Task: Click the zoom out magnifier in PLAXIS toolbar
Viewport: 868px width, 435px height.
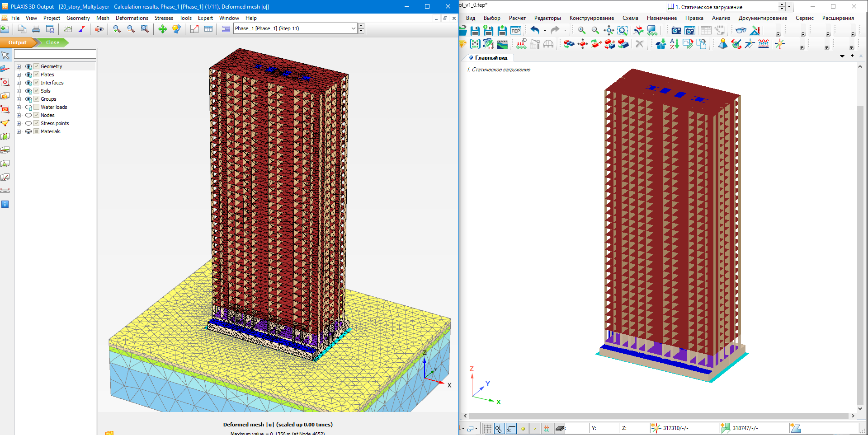Action: [x=131, y=29]
